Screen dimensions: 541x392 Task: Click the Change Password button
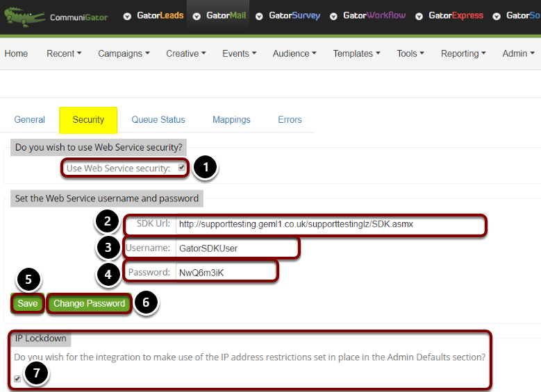tap(89, 303)
